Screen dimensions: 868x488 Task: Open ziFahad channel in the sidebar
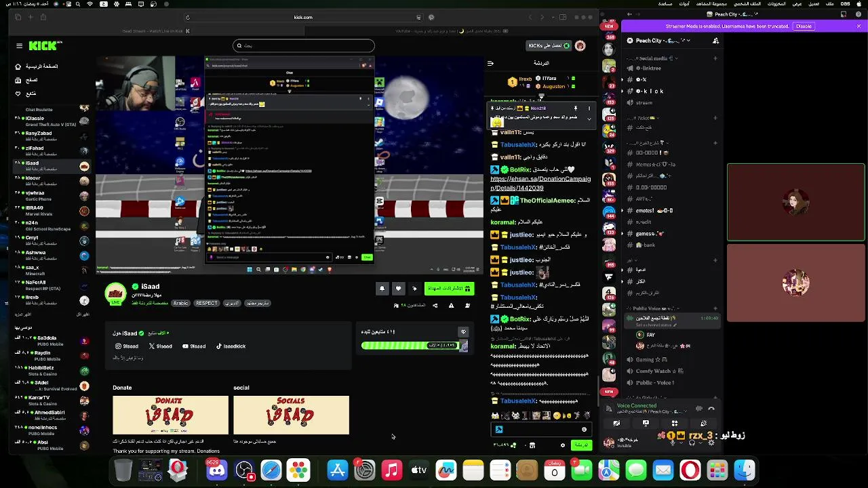click(x=51, y=150)
